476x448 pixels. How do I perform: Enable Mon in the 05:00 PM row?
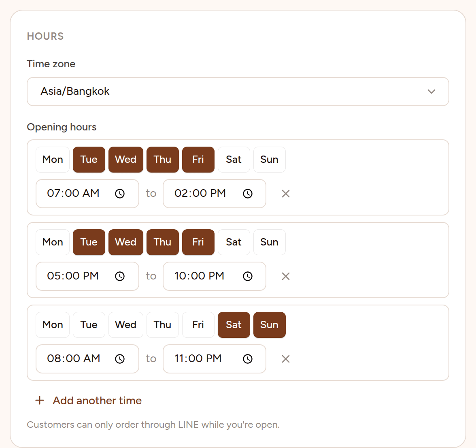point(53,242)
